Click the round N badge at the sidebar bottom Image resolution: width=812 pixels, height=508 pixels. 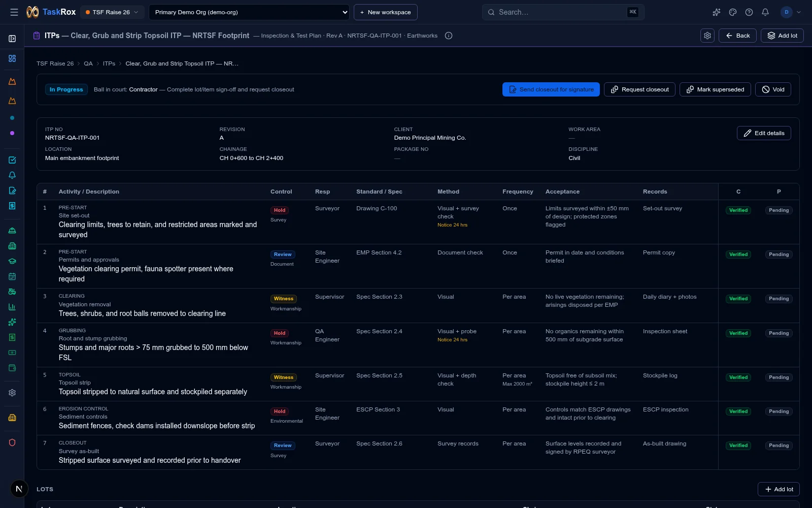[19, 489]
